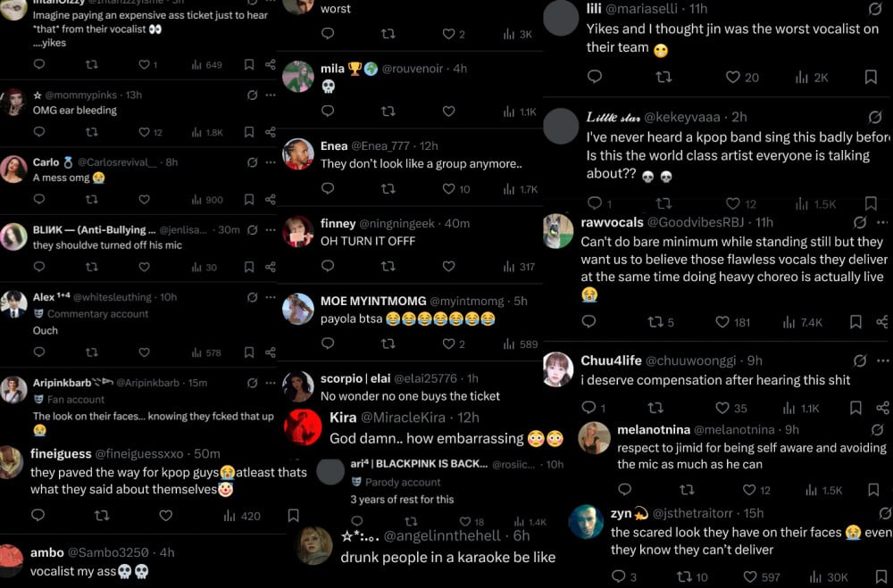The image size is (893, 588).
Task: Reply to Chuu4life's compensation tweet
Action: tap(588, 408)
